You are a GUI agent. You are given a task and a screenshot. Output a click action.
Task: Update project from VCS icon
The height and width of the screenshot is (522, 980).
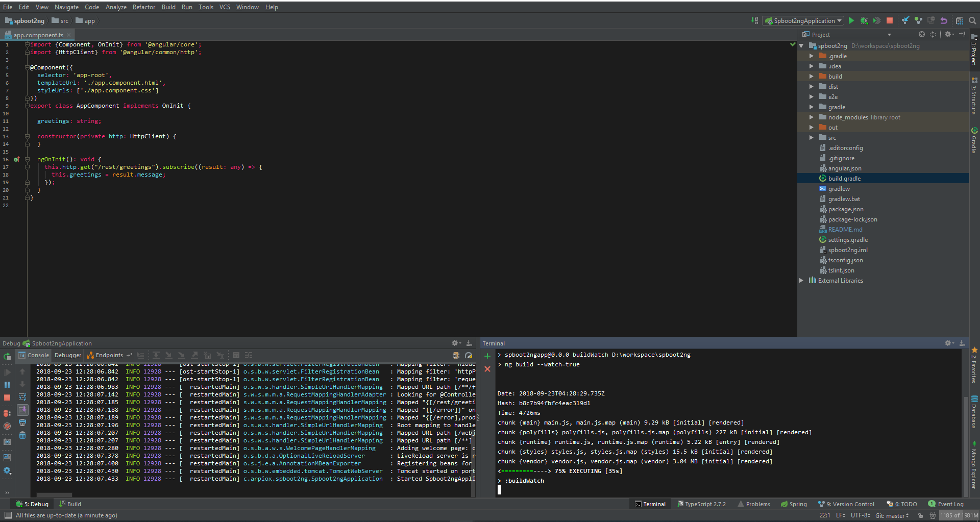905,21
